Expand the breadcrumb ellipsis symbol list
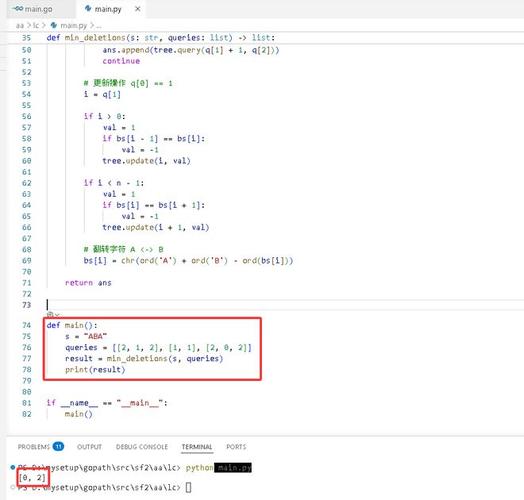Screen dimensions: 524x500 point(98,25)
